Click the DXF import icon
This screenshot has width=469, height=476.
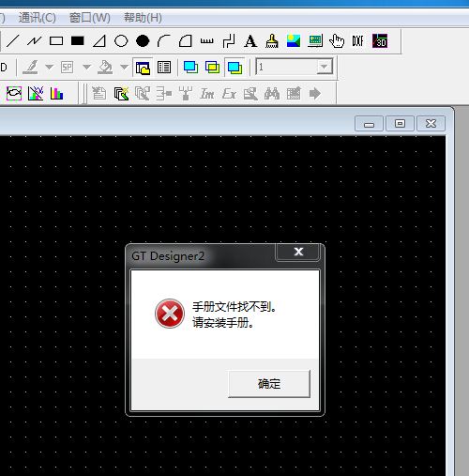point(358,41)
